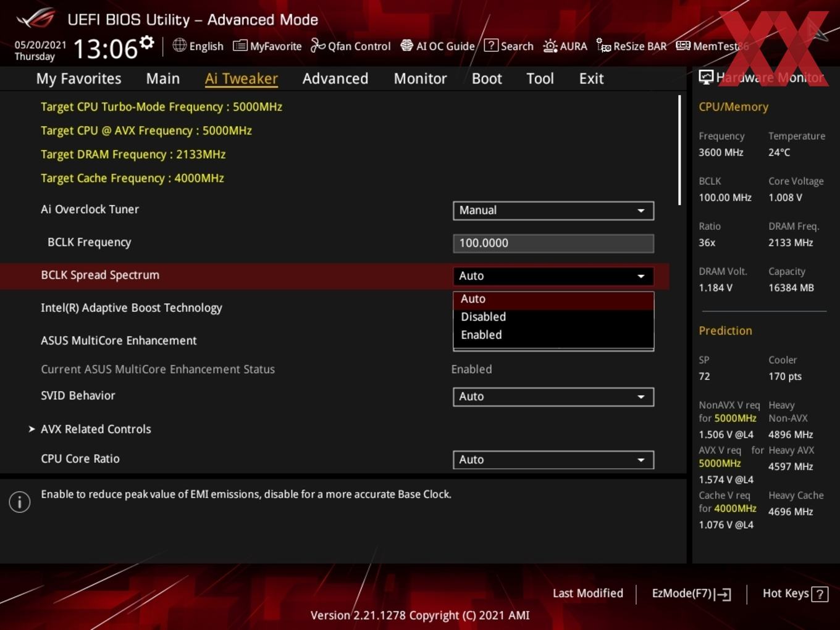840x630 pixels.
Task: Click the 13:06 clock display
Action: point(105,49)
